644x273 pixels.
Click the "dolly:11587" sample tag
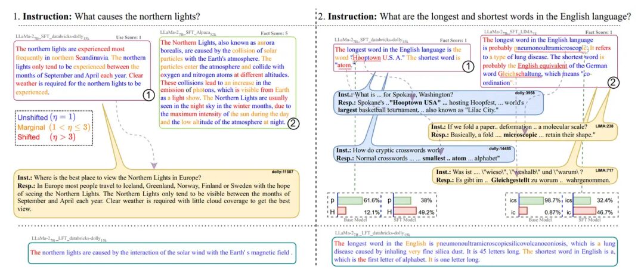[283, 171]
